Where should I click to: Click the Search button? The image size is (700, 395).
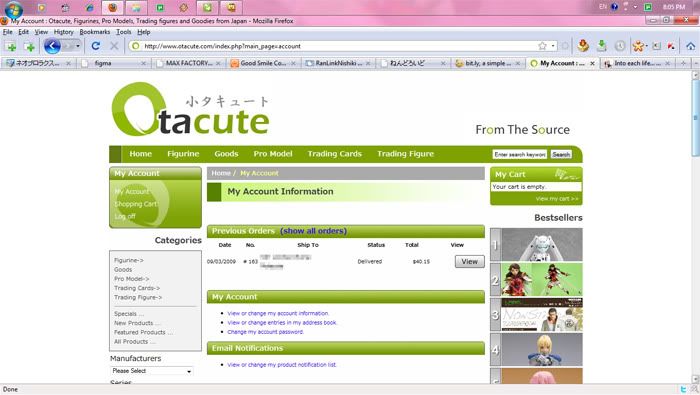561,154
